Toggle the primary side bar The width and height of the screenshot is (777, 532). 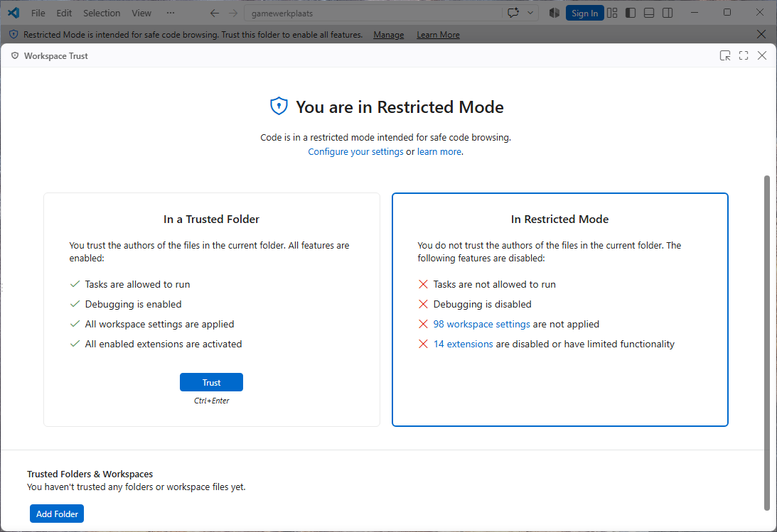[631, 13]
